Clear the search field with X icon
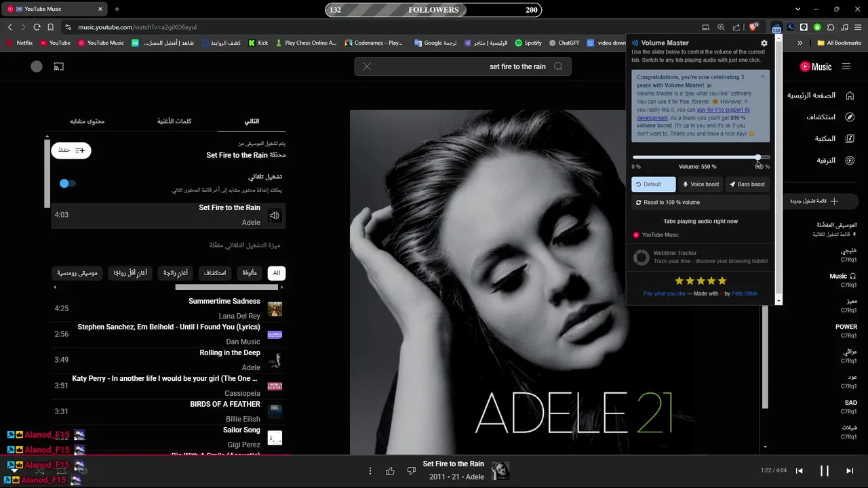Viewport: 868px width, 488px height. (x=367, y=66)
